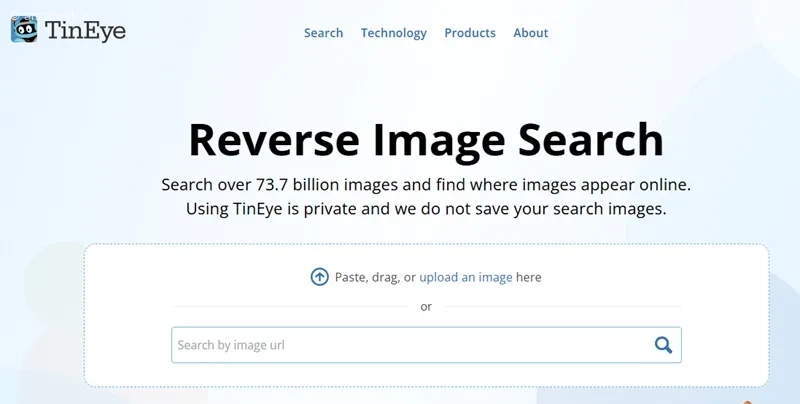Viewport: 800px width, 404px height.
Task: Click the circled up-arrow upload icon
Action: (x=319, y=277)
